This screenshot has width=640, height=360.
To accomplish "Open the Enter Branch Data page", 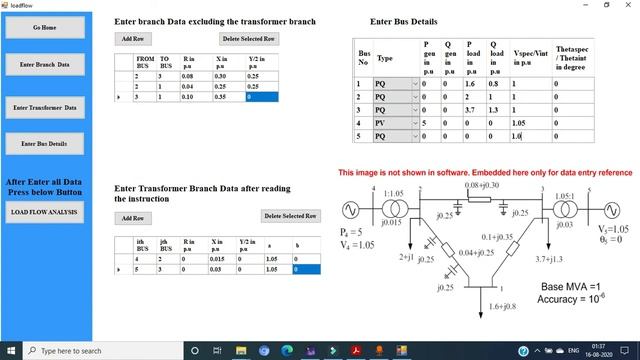I will click(x=45, y=64).
